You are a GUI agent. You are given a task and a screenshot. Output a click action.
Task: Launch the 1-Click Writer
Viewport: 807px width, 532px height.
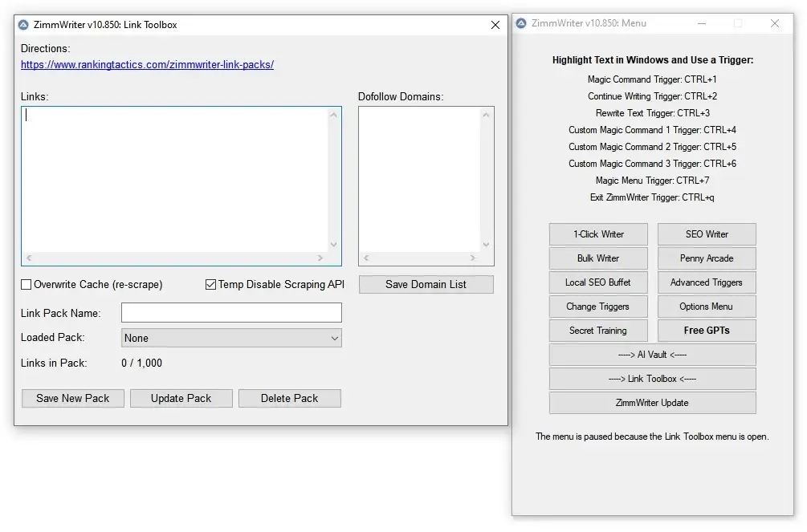pyautogui.click(x=598, y=234)
